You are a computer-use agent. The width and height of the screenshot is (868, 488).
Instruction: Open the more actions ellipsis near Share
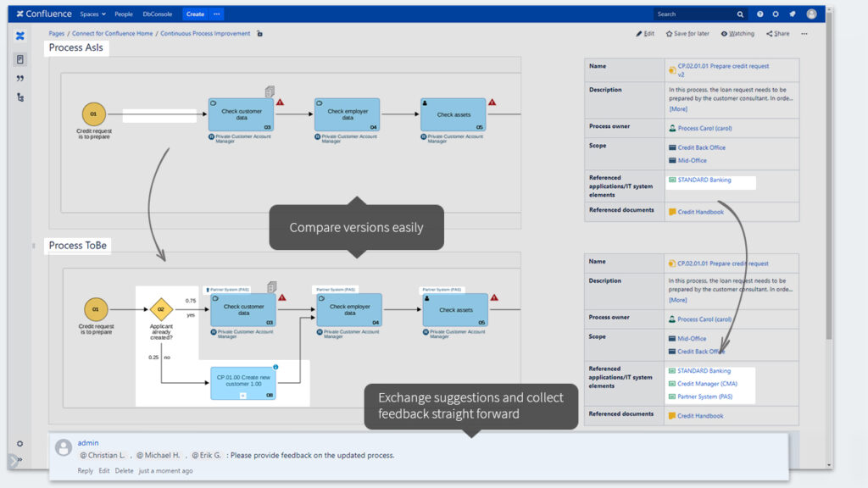[804, 33]
